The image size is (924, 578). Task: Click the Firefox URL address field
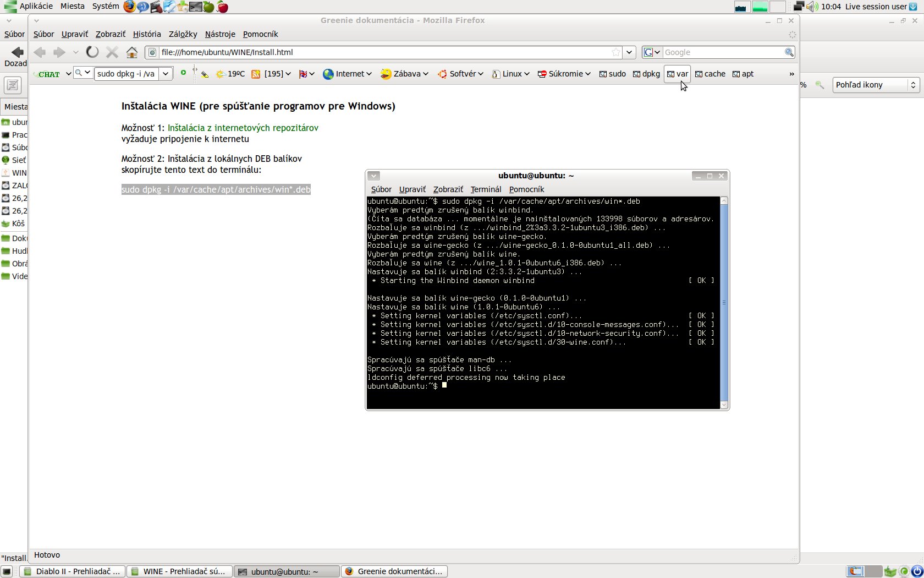pyautogui.click(x=384, y=52)
